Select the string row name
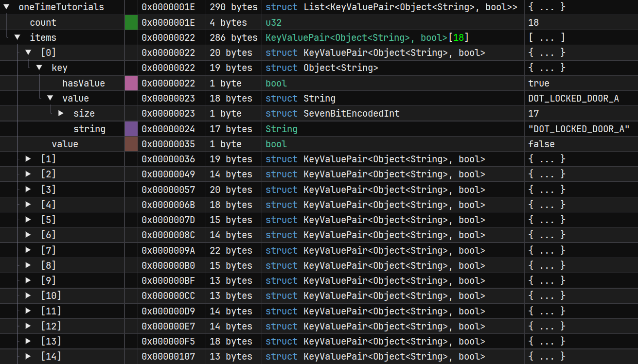Screen dimensions: 638x364 [x=89, y=129]
